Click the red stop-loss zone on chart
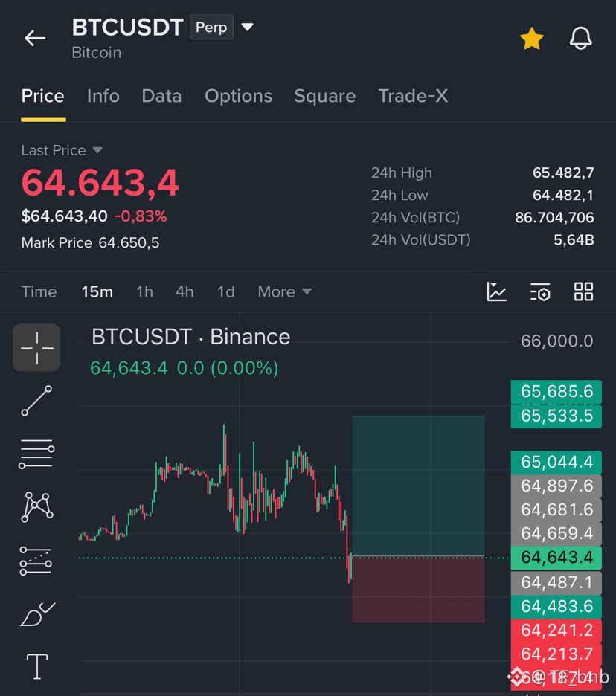 click(x=418, y=590)
